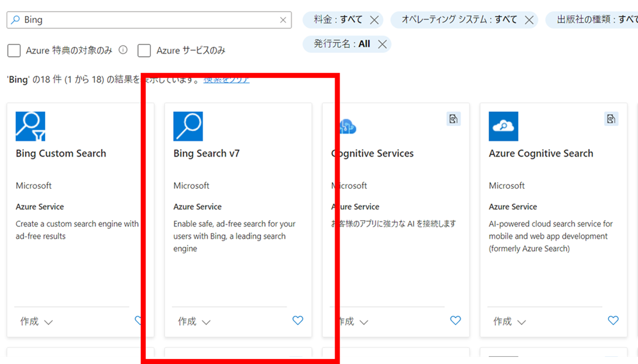Open the Bing Custom Search title
This screenshot has width=638, height=364.
click(61, 153)
